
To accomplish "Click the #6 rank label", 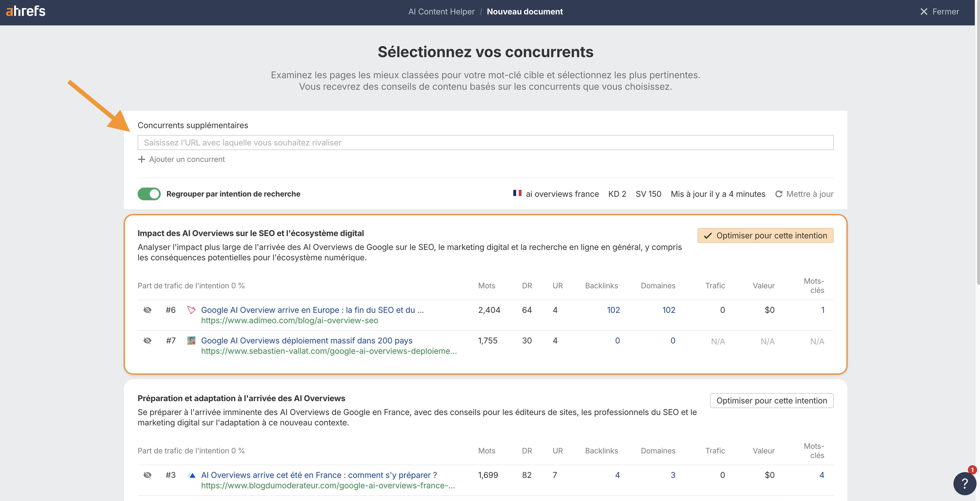I will tap(171, 310).
